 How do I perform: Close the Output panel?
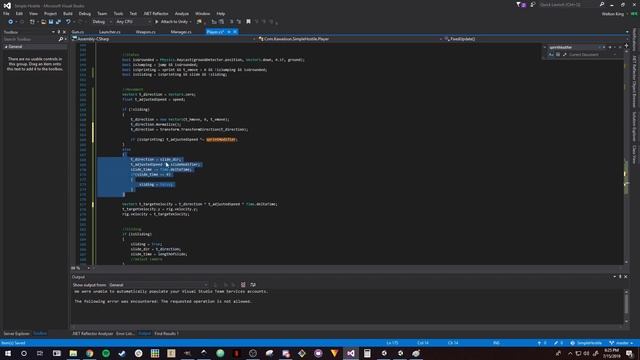625,277
